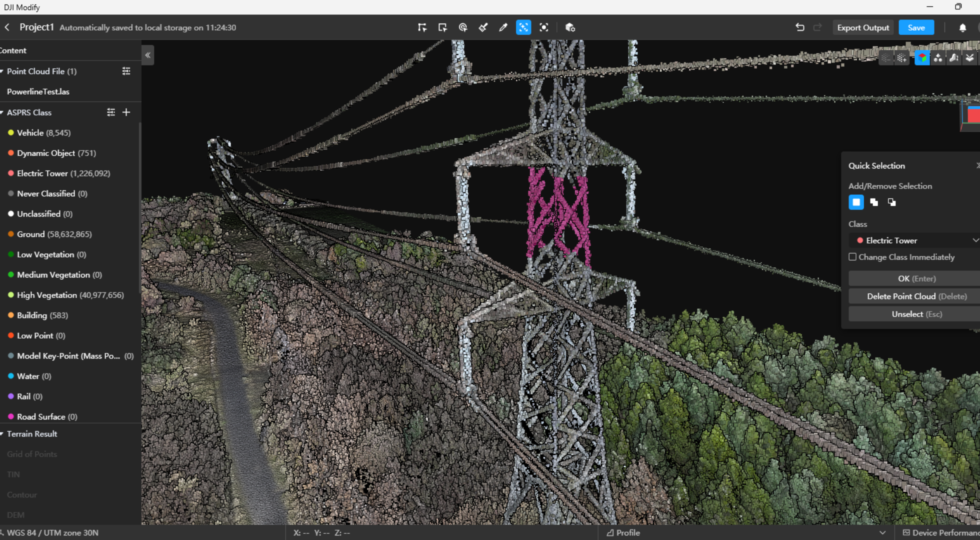Select the PowerlineTest.las file item
980x540 pixels.
[x=38, y=91]
